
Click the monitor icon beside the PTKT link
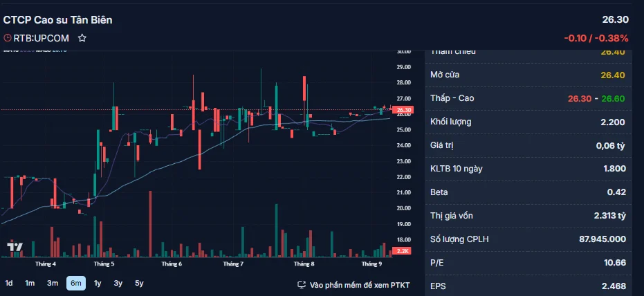coord(302,285)
